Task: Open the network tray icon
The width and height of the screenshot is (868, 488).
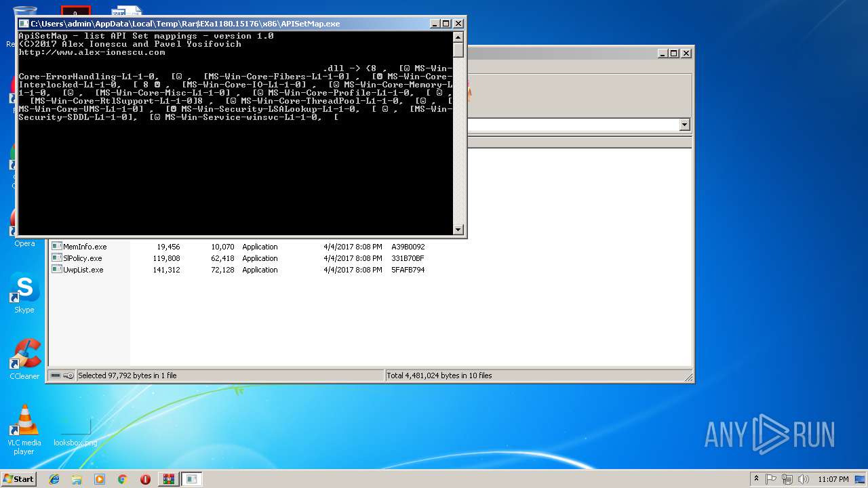Action: pyautogui.click(x=787, y=479)
